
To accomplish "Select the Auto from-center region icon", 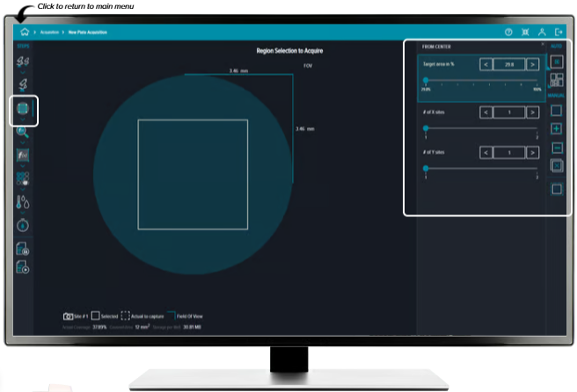I will coord(557,62).
